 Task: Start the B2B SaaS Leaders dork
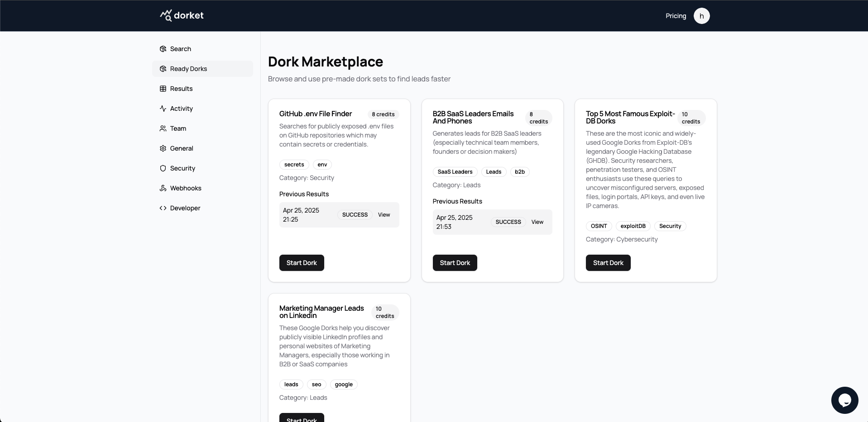[455, 263]
